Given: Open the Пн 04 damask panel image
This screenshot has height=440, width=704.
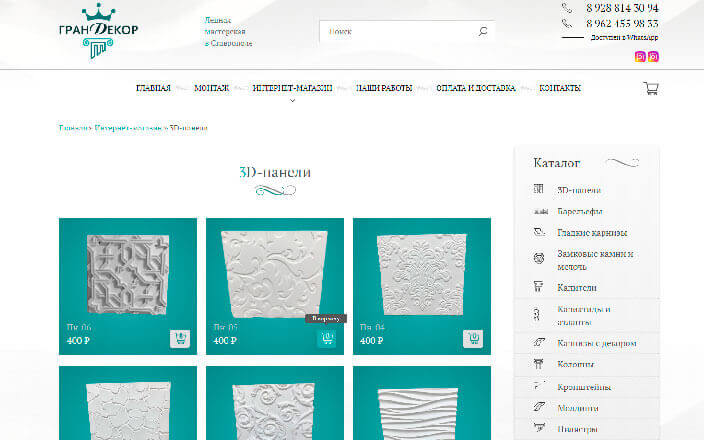Looking at the screenshot, I should pos(422,274).
